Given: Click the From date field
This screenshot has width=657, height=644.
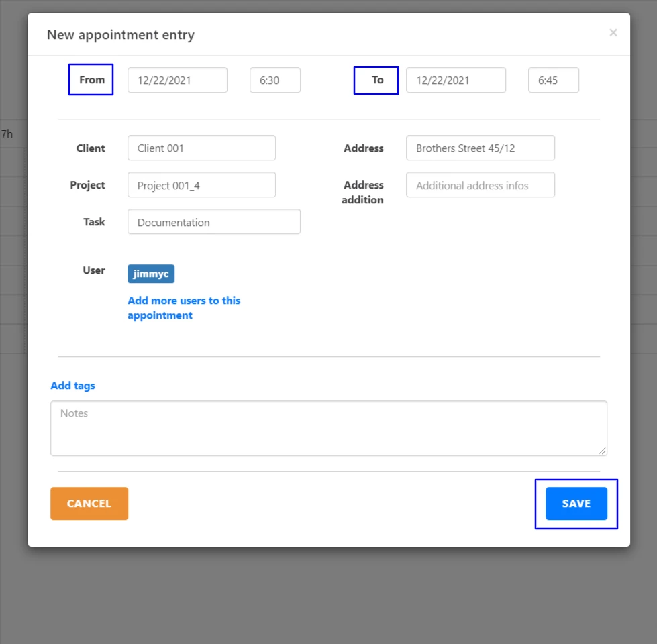Looking at the screenshot, I should (x=177, y=80).
